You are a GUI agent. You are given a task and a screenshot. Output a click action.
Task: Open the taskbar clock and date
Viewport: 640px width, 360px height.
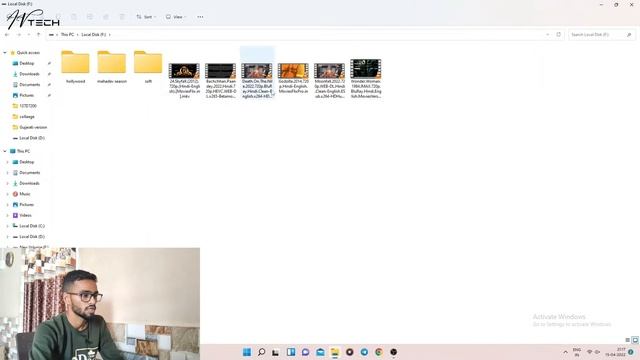coord(616,352)
